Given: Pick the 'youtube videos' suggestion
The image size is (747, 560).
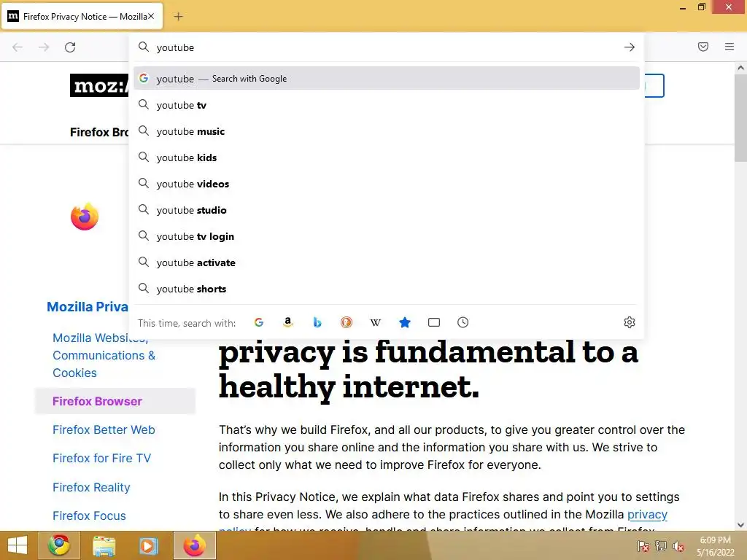Looking at the screenshot, I should coord(387,184).
